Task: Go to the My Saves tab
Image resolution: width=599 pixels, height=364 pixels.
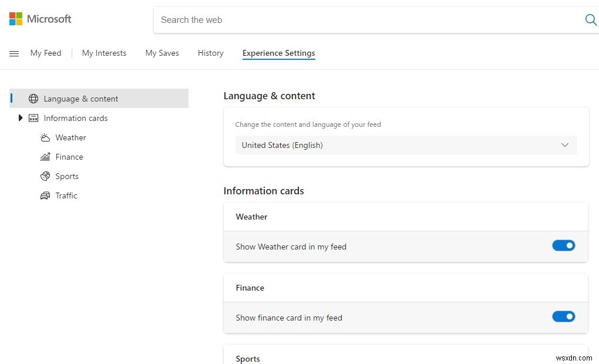Action: click(162, 53)
